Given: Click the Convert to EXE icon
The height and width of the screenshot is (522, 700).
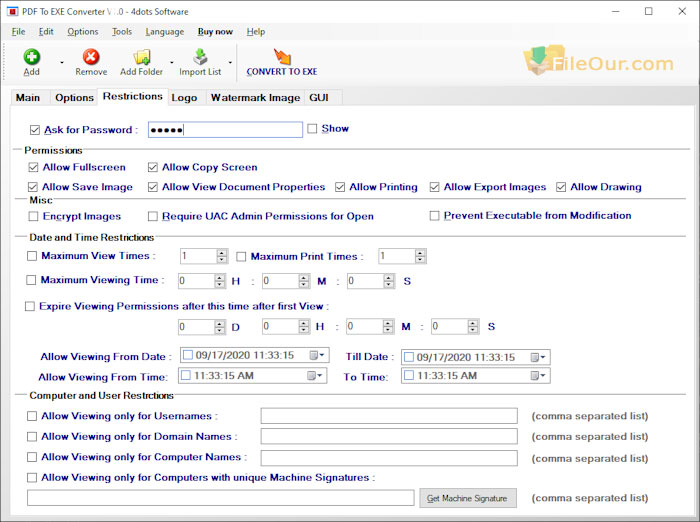Looking at the screenshot, I should pos(282,57).
